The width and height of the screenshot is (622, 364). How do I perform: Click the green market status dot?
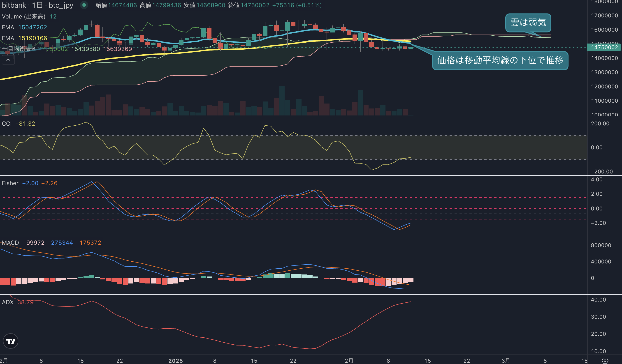(84, 5)
